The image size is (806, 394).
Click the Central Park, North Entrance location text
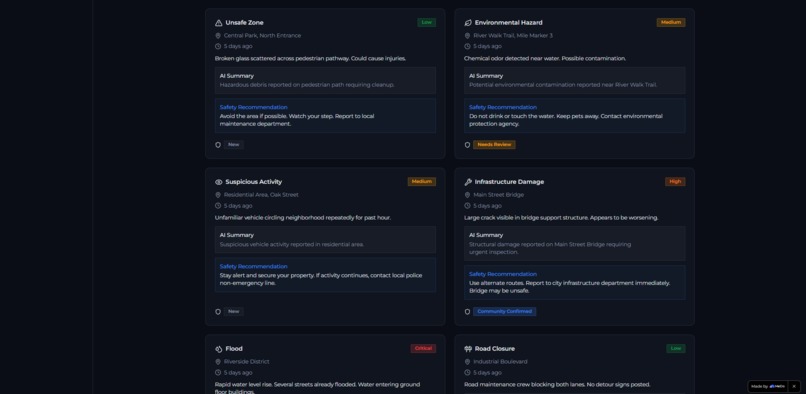pyautogui.click(x=262, y=36)
